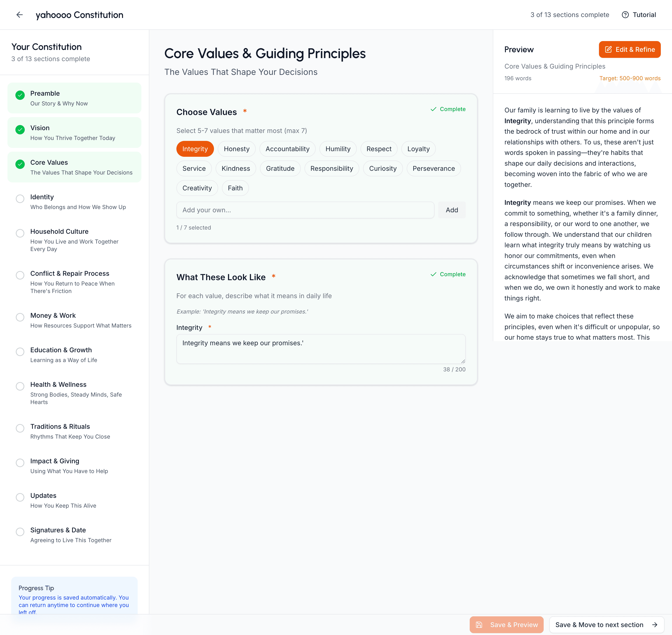Click the empty circle beside Household Culture
Viewport: 672px width, 635px height.
(x=20, y=233)
